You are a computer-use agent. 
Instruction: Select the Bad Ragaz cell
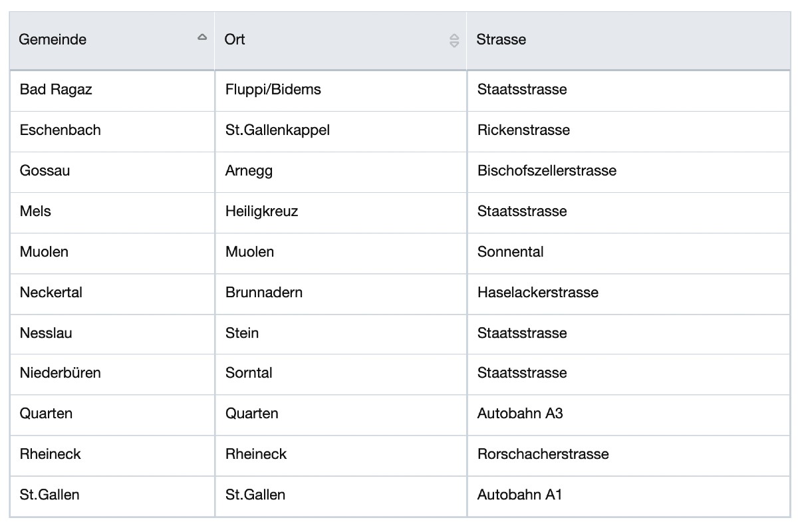(x=56, y=90)
